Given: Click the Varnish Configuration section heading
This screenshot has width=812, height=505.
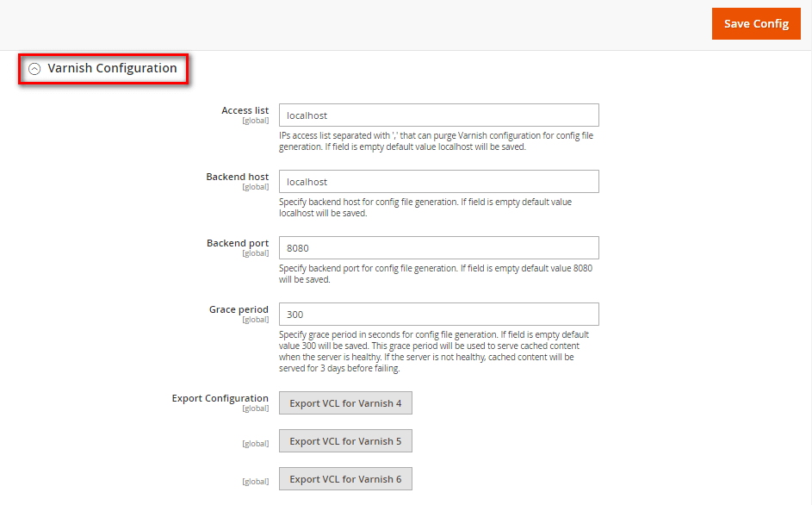Looking at the screenshot, I should 112,68.
